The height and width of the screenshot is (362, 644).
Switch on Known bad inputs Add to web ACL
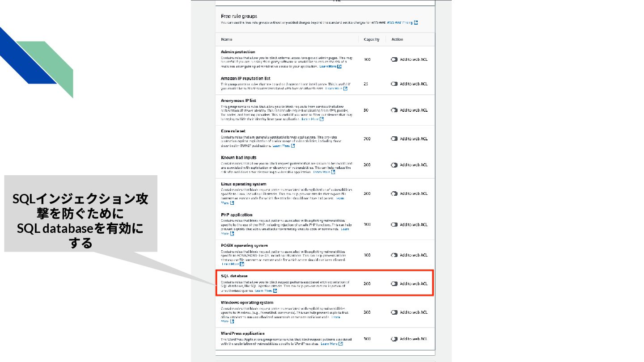tap(394, 165)
